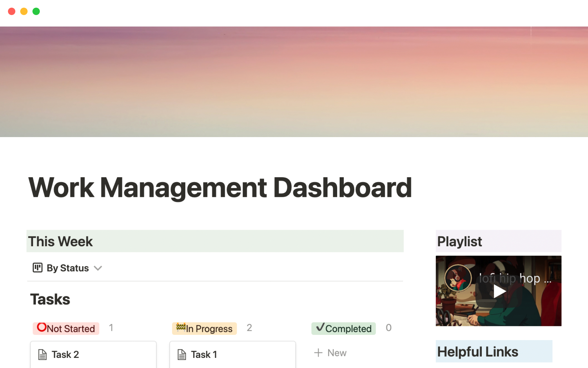The width and height of the screenshot is (588, 368).
Task: Click the Work Management Dashboard title
Action: pos(220,187)
